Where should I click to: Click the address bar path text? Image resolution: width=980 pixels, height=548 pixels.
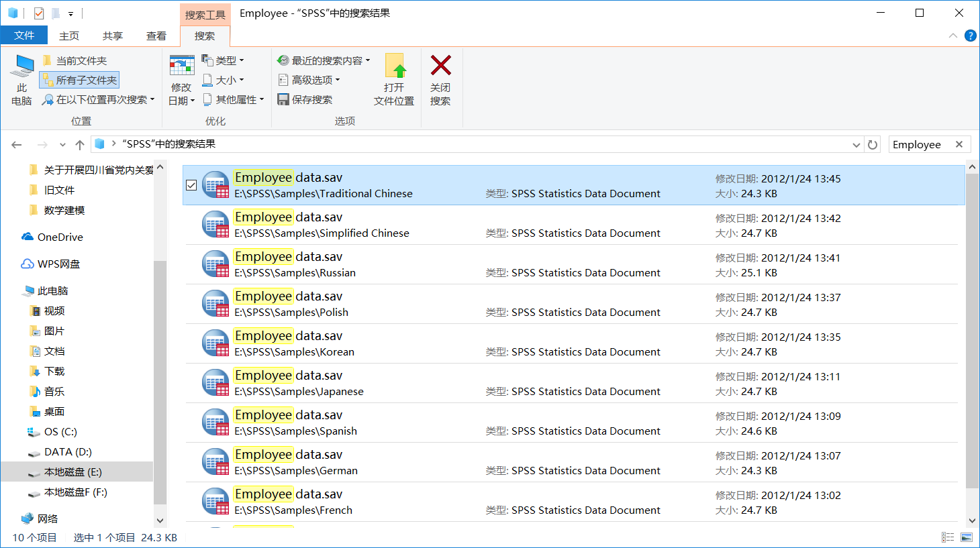[x=168, y=144]
